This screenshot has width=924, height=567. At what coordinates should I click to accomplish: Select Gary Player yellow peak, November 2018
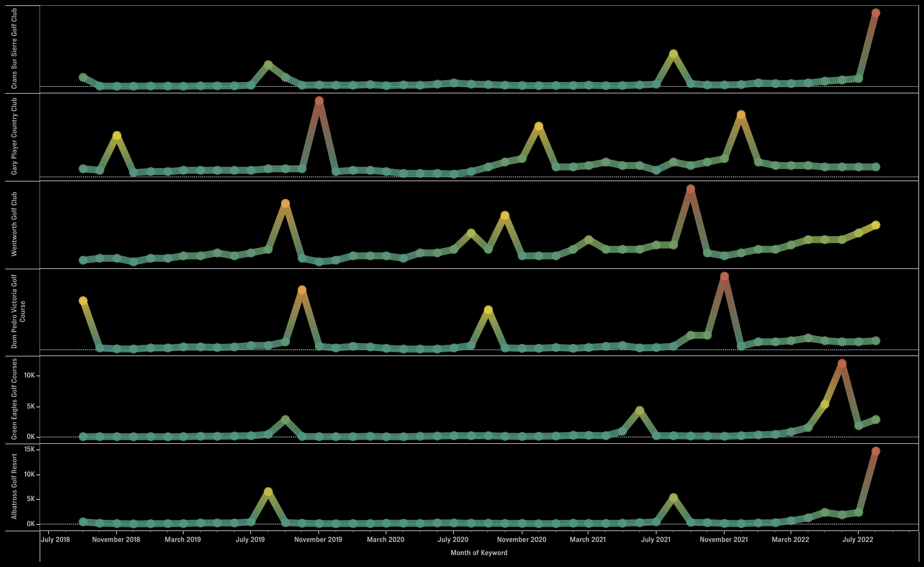pyautogui.click(x=117, y=135)
